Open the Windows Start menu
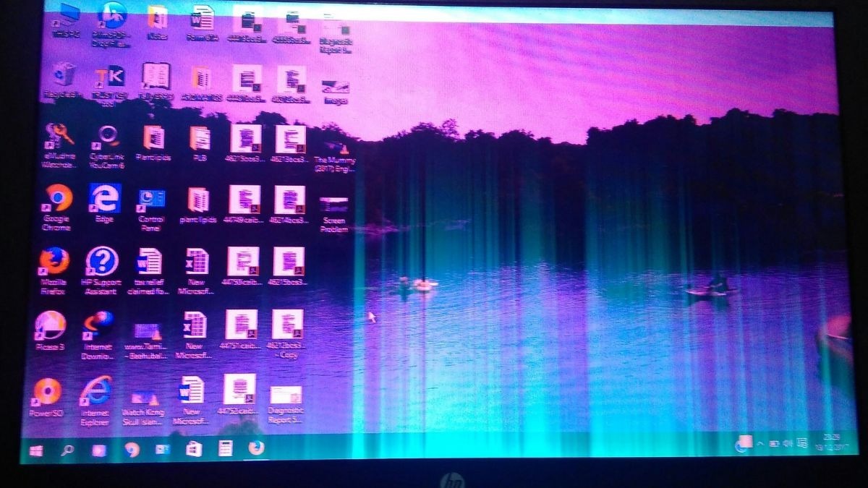868x488 pixels. 35,450
